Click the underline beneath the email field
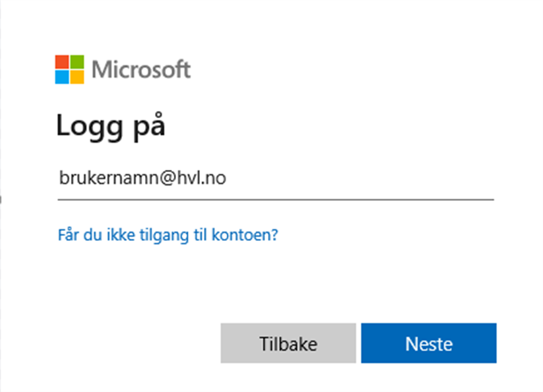 click(275, 199)
